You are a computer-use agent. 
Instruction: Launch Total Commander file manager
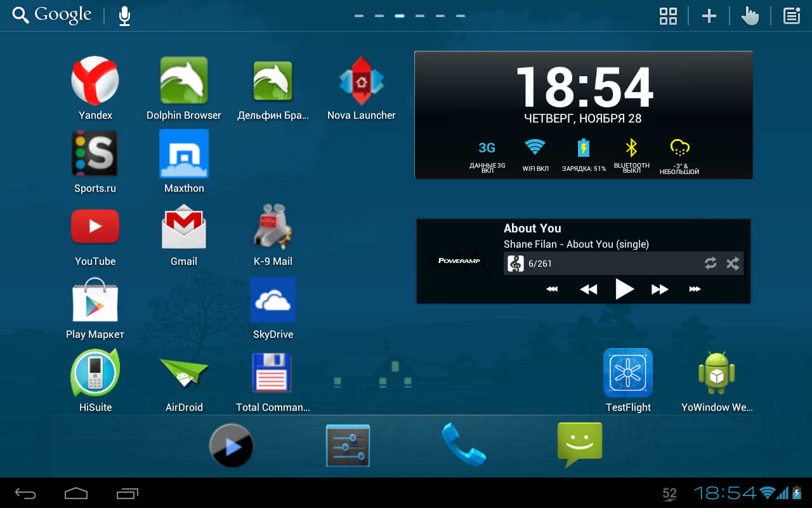273,373
